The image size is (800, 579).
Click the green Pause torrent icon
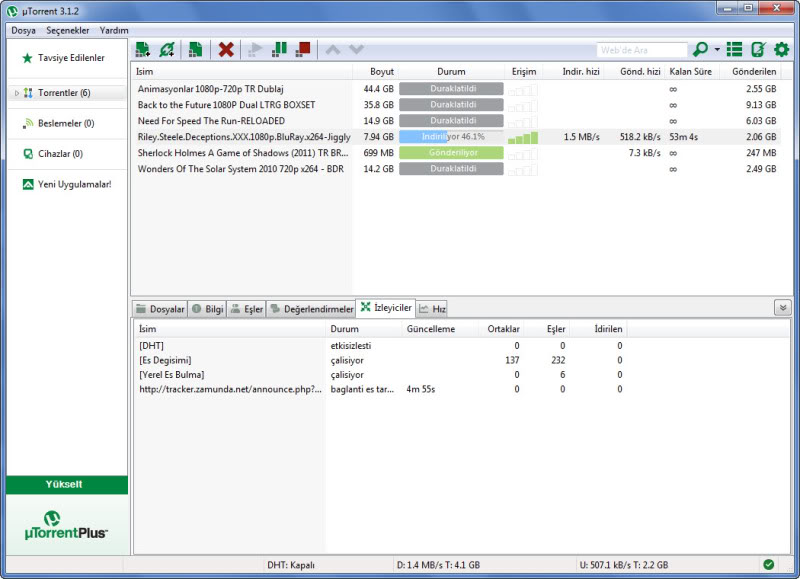tap(279, 49)
